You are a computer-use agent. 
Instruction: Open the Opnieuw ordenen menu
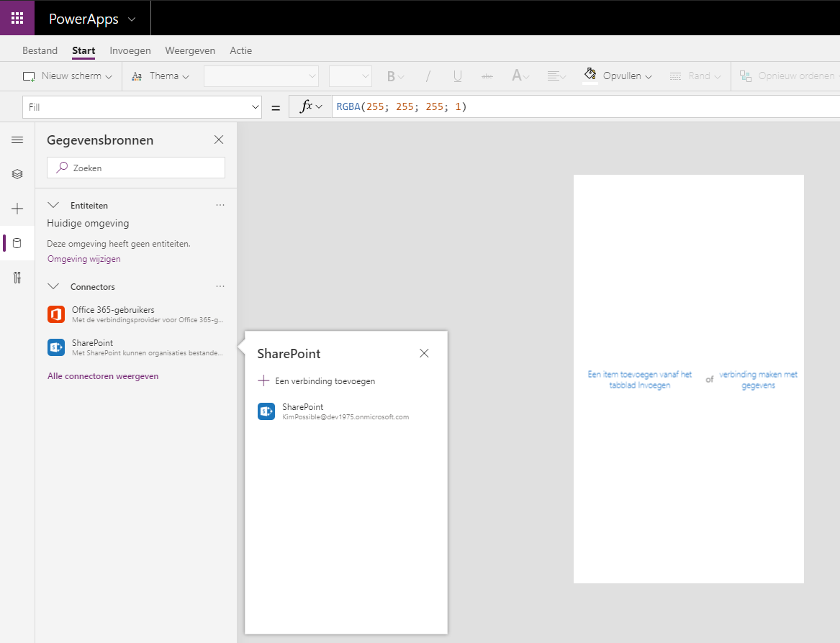[x=789, y=76]
